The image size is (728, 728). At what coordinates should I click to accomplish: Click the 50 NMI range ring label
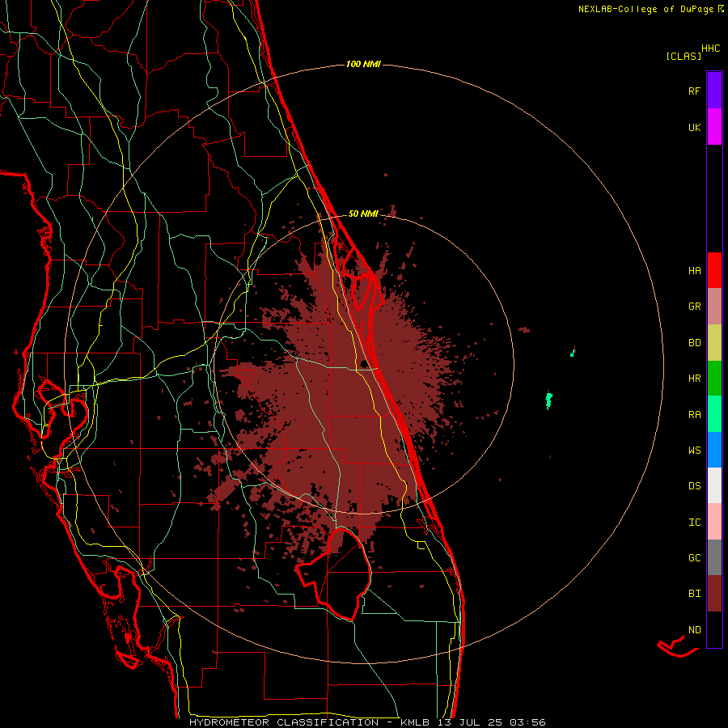point(363,214)
